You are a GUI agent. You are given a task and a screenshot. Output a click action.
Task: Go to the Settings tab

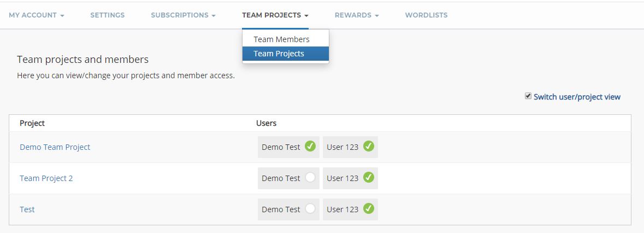108,15
